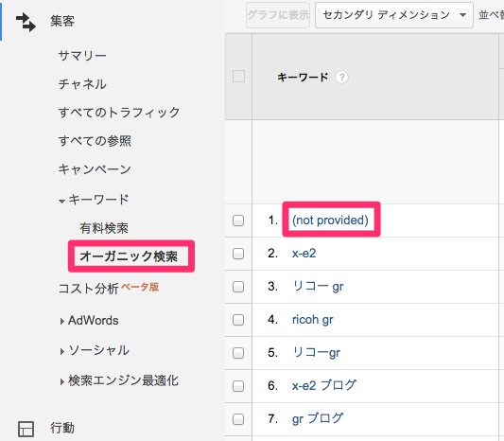Open the サマリー menu item
504x441 pixels.
[x=82, y=56]
